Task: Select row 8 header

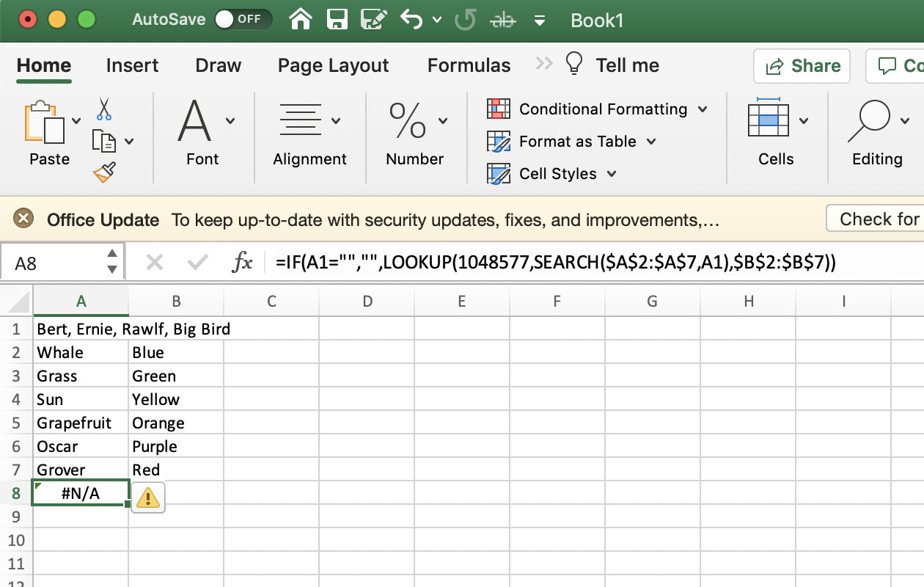Action: pyautogui.click(x=16, y=493)
